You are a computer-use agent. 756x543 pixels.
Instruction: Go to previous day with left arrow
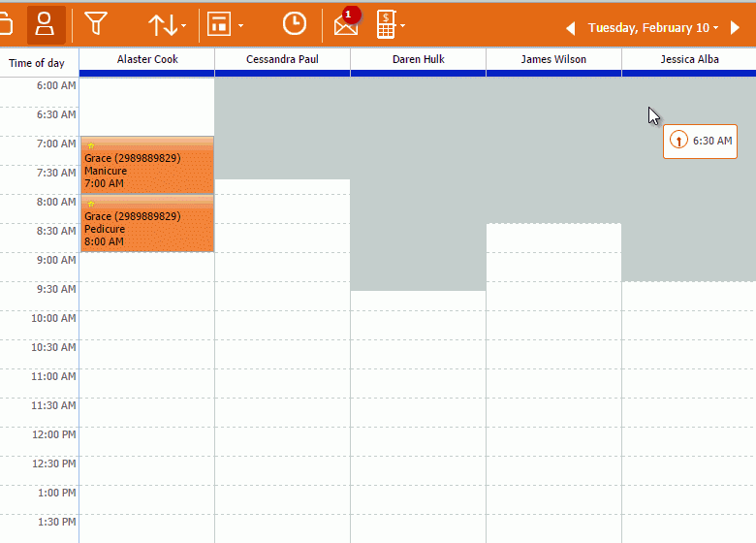tap(570, 28)
